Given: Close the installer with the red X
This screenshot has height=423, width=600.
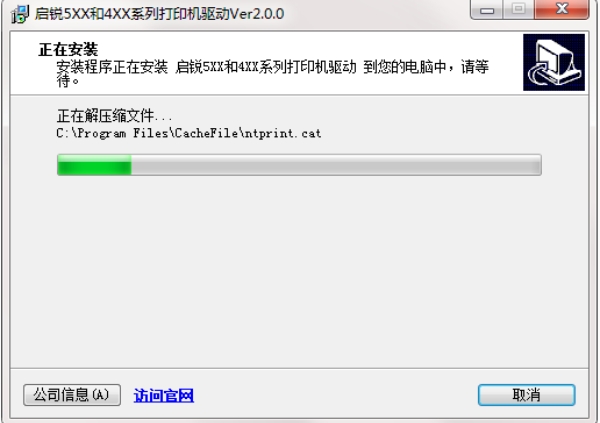Looking at the screenshot, I should (x=561, y=10).
